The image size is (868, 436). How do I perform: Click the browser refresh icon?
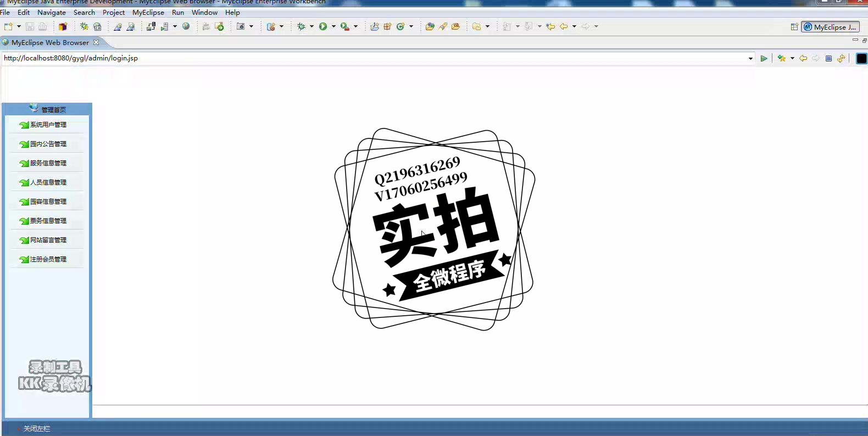(841, 58)
